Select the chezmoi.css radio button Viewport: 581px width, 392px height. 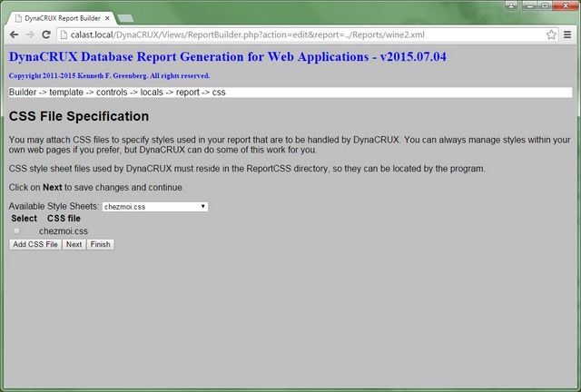[x=16, y=230]
